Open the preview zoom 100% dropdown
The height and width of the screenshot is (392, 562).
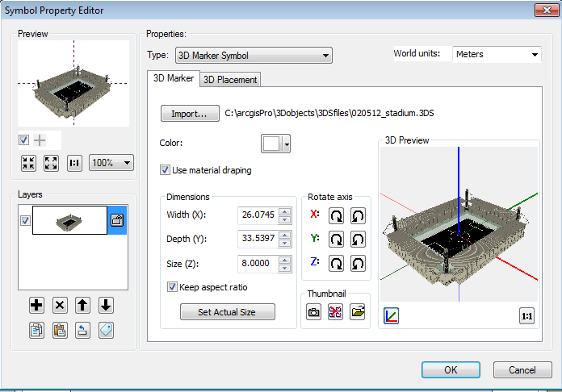point(111,162)
